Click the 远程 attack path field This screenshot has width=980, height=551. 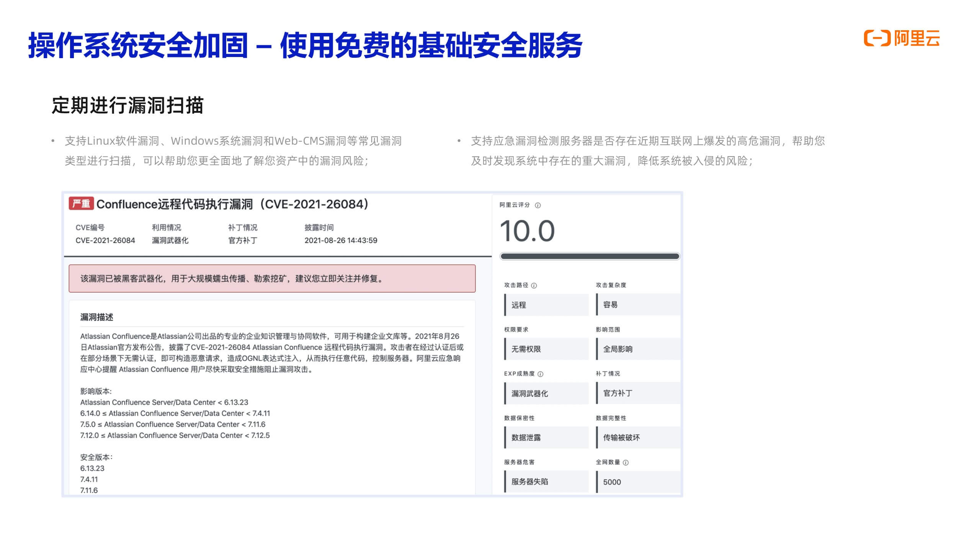point(546,305)
